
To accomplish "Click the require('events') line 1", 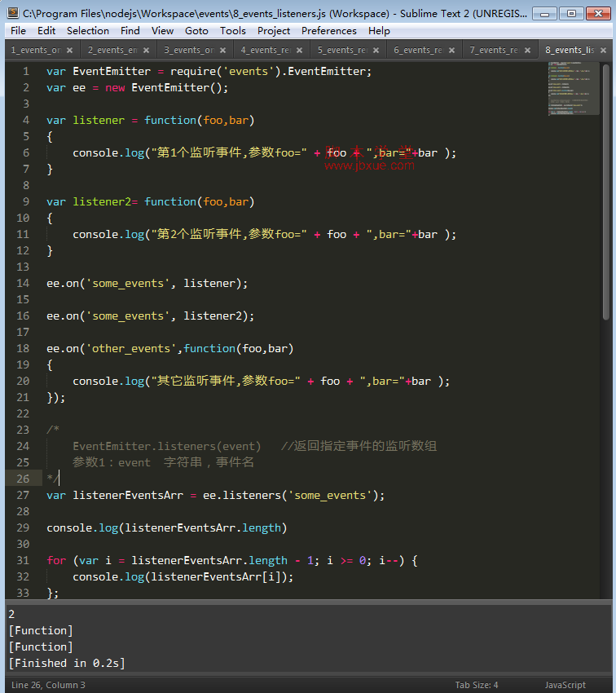I will pyautogui.click(x=209, y=71).
